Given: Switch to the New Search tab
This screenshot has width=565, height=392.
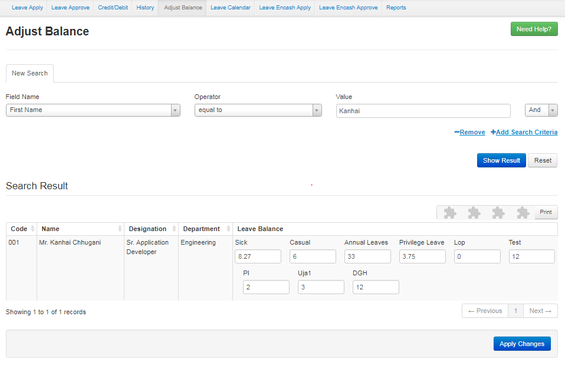Looking at the screenshot, I should [x=29, y=74].
